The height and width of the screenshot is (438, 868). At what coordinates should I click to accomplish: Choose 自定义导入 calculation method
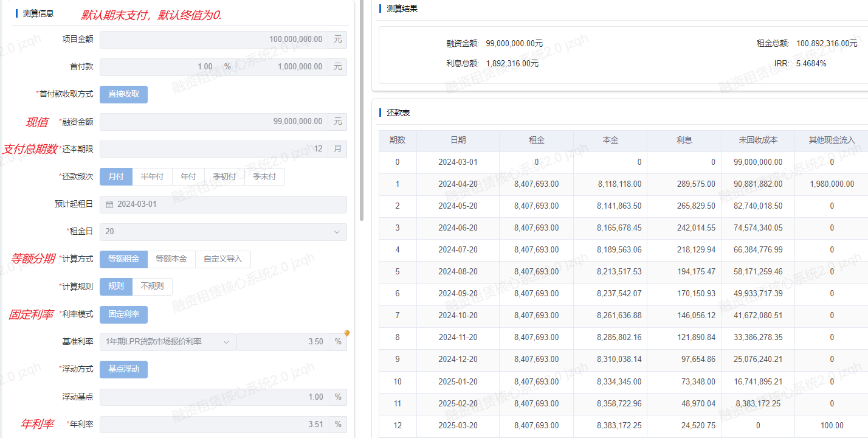(x=223, y=259)
